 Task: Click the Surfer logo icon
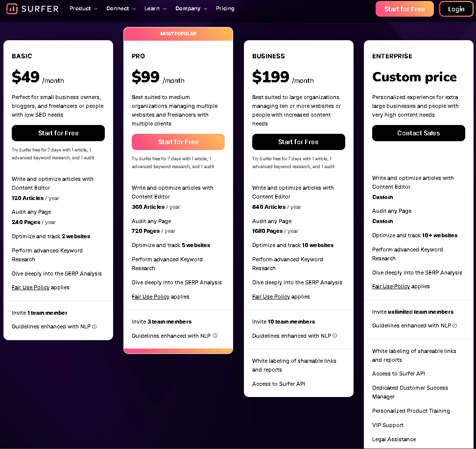point(12,9)
